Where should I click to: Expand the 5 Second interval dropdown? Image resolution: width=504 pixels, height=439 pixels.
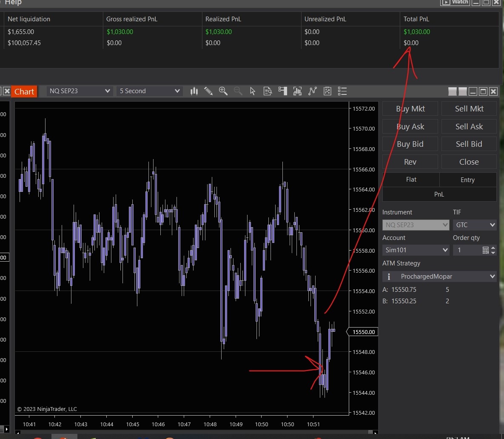pos(150,91)
